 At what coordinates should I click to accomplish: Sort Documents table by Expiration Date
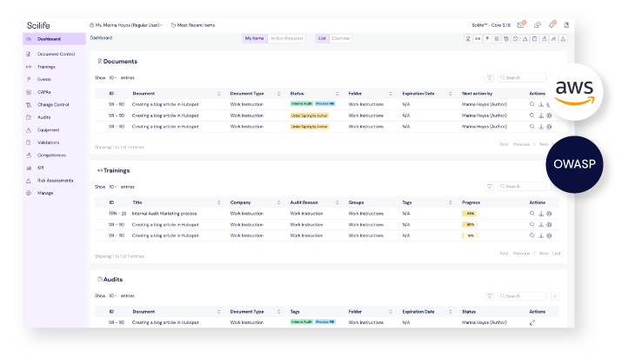[x=451, y=94]
